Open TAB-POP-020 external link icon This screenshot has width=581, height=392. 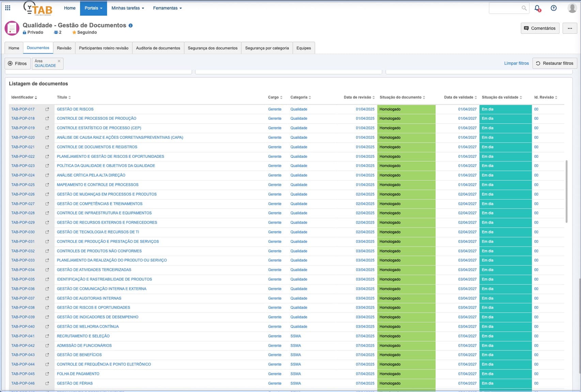(x=47, y=138)
